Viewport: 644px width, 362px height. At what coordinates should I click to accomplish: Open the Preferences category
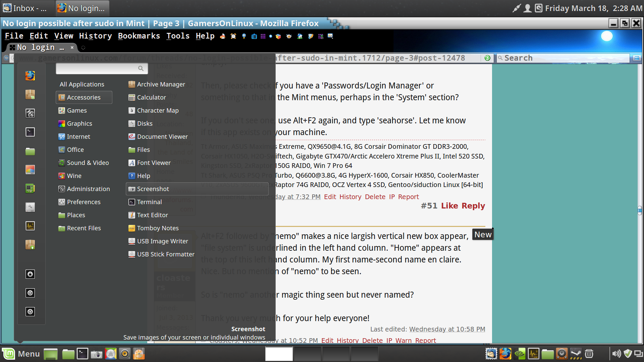pos(84,202)
